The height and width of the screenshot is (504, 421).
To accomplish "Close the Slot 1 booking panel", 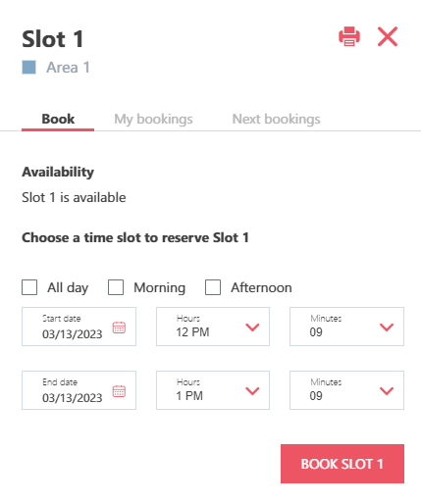I will 388,36.
